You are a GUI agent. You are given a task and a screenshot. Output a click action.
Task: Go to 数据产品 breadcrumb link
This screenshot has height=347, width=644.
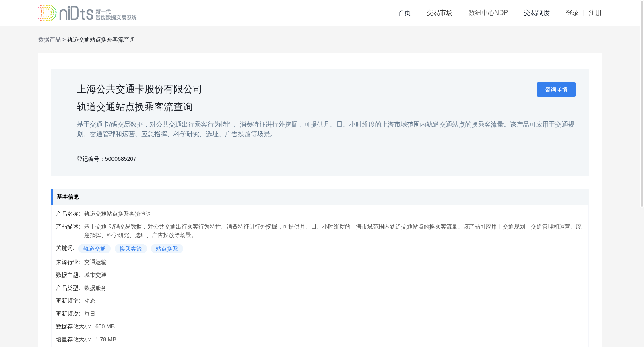point(50,39)
